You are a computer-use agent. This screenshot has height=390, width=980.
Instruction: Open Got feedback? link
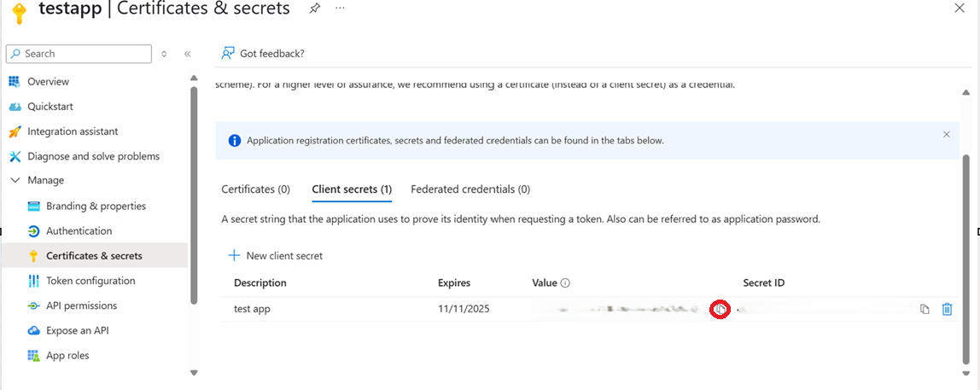(x=263, y=53)
